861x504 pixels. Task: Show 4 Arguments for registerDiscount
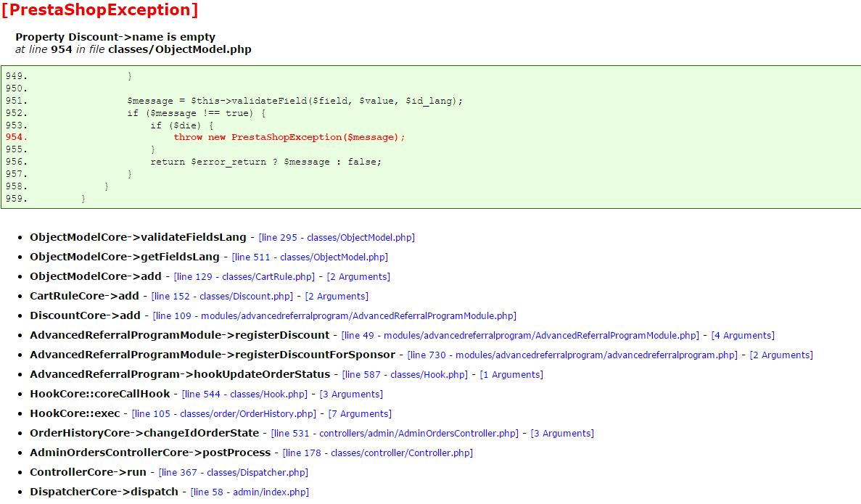tap(743, 336)
